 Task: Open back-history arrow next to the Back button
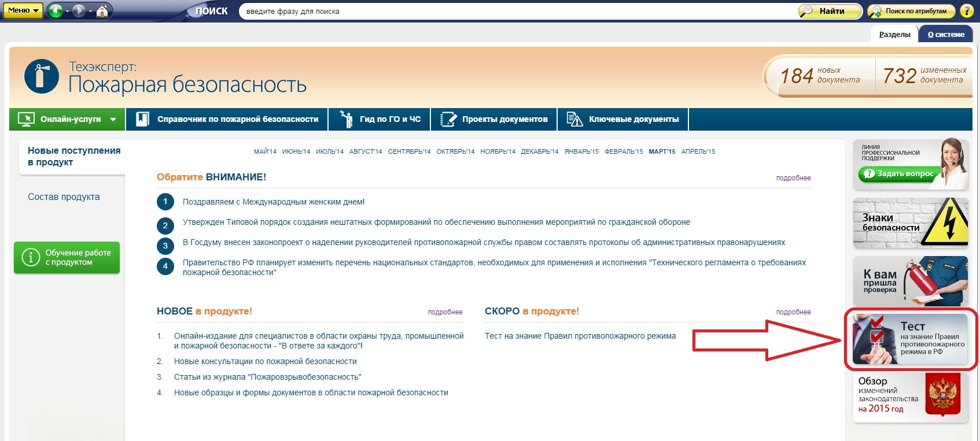[68, 12]
